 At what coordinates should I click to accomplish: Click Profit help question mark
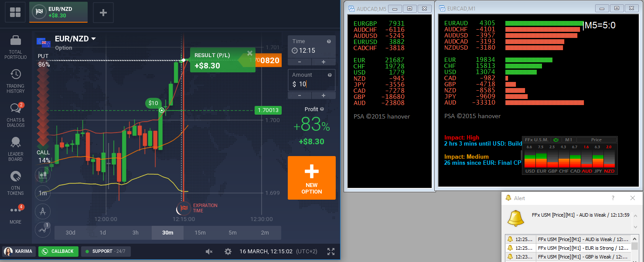click(x=322, y=109)
